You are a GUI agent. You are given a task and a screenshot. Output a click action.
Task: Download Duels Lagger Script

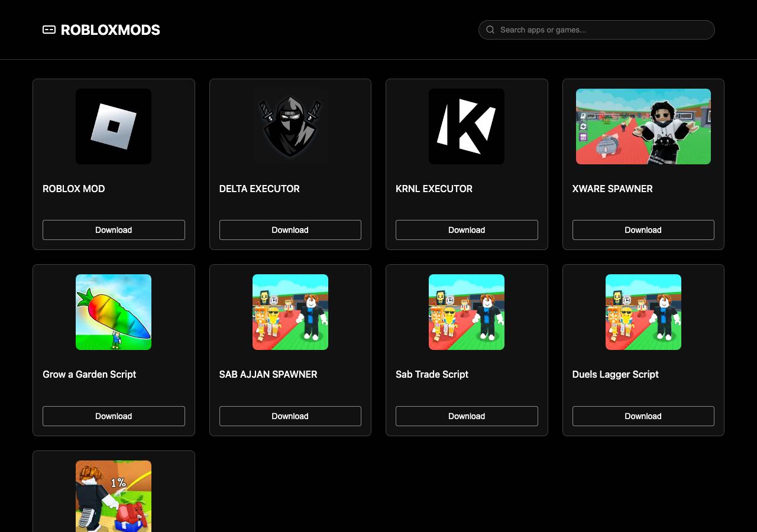coord(643,416)
